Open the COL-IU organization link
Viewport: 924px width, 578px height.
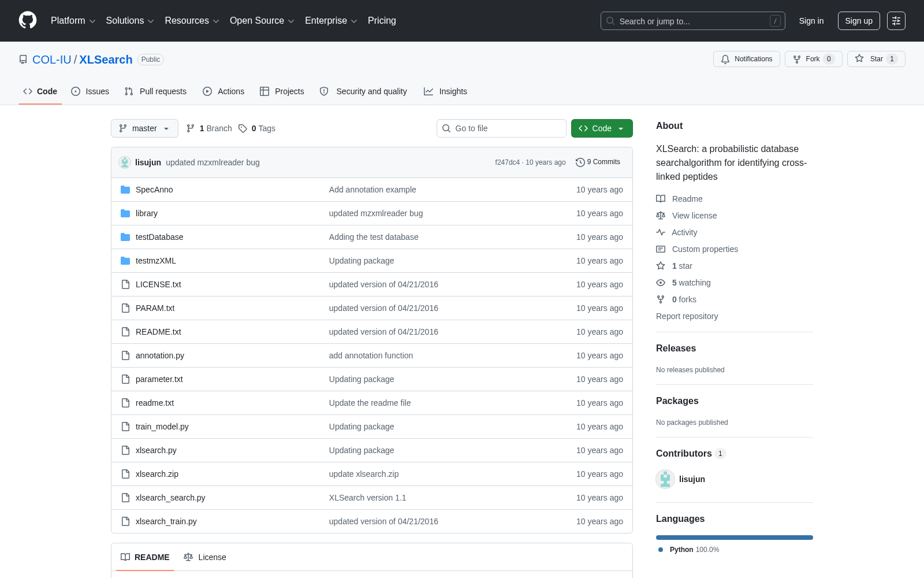click(x=52, y=60)
